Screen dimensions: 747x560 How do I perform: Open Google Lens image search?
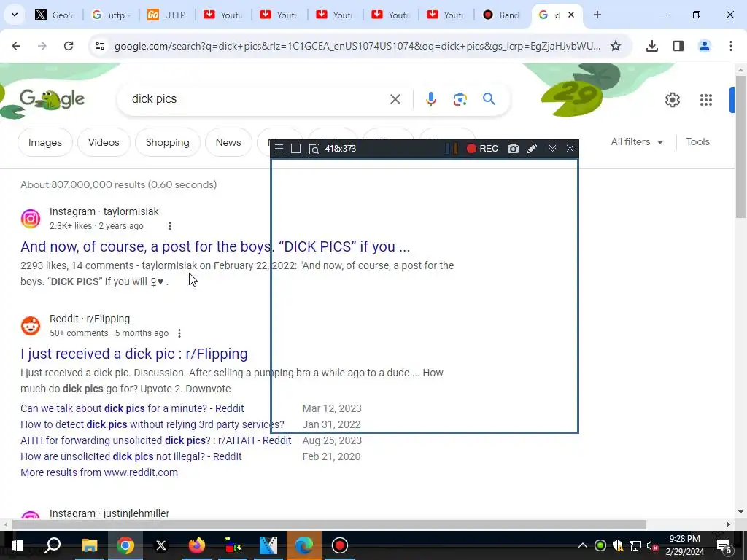tap(460, 99)
